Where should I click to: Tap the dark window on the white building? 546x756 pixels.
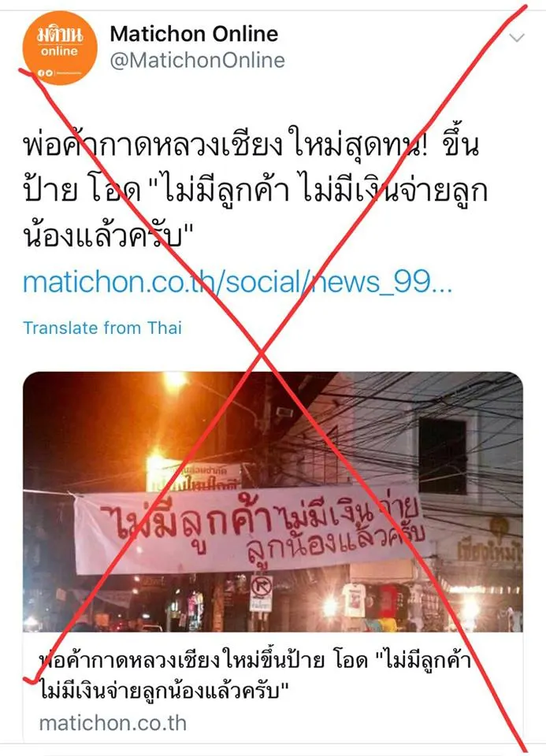coord(443,456)
